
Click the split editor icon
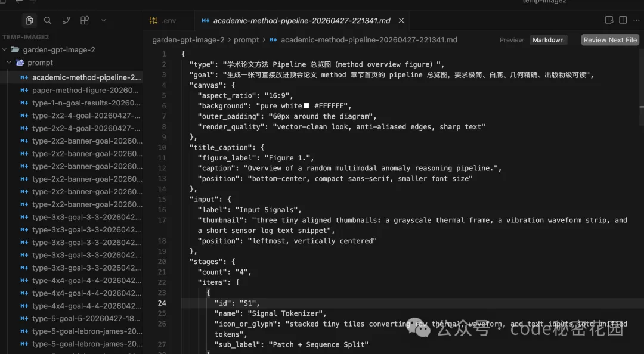click(623, 20)
